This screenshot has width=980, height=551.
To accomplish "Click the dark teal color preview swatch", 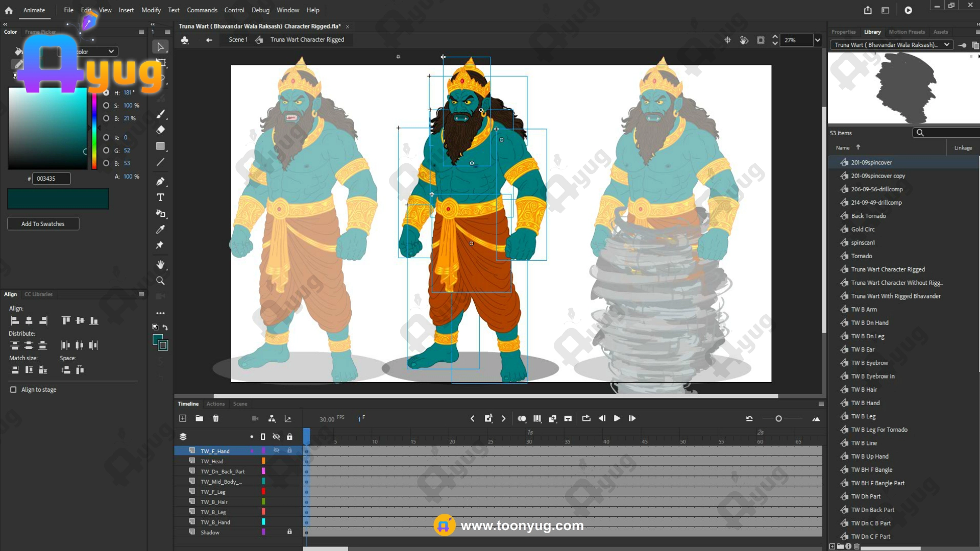I will click(58, 199).
